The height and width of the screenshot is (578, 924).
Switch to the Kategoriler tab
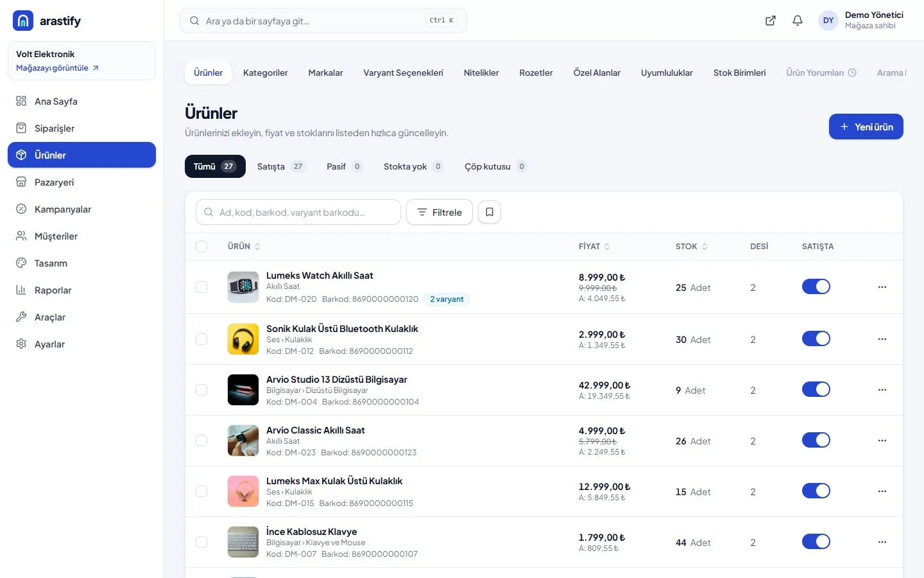pyautogui.click(x=266, y=73)
